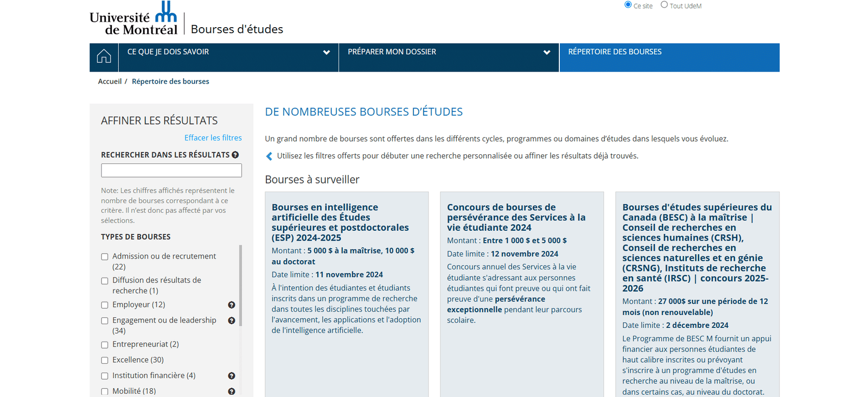868x397 pixels.
Task: Expand Préparer mon dossier chevron
Action: coord(547,53)
